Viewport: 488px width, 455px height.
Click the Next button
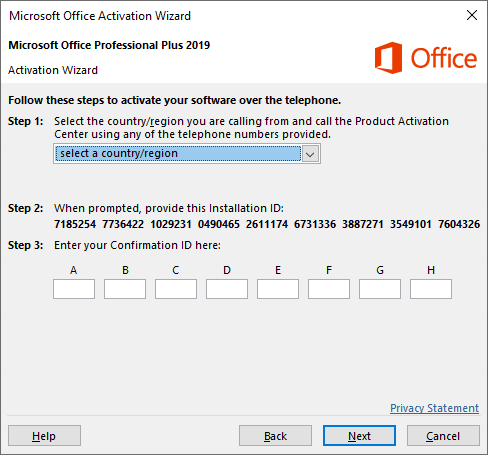(359, 436)
